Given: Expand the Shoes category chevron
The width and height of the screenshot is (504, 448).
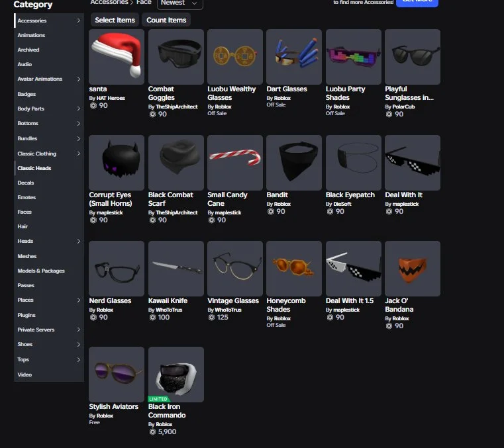Looking at the screenshot, I should [x=78, y=344].
